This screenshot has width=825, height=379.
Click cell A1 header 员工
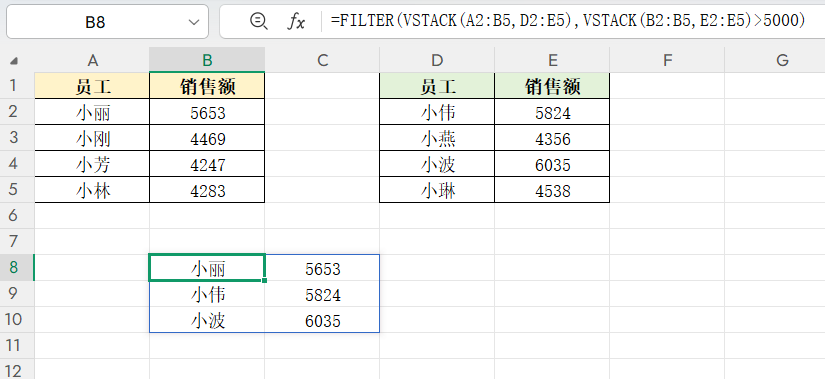(92, 86)
